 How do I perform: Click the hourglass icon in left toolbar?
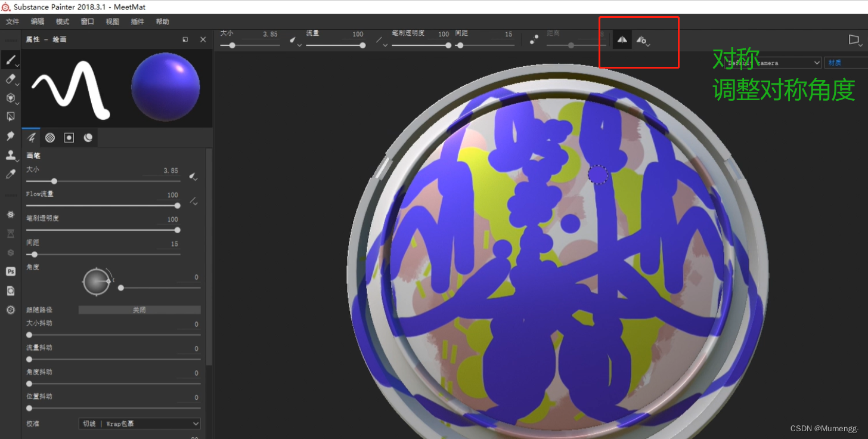point(10,233)
